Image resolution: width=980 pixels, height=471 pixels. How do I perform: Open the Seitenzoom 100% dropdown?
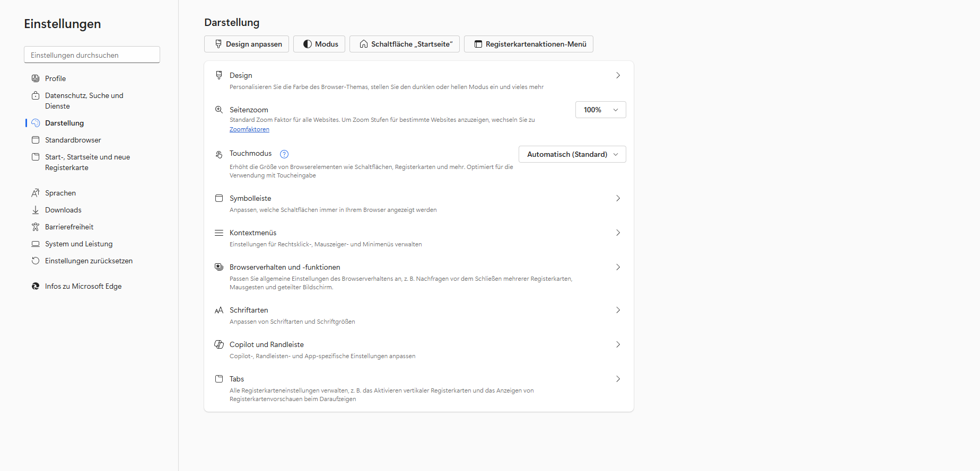tap(600, 110)
